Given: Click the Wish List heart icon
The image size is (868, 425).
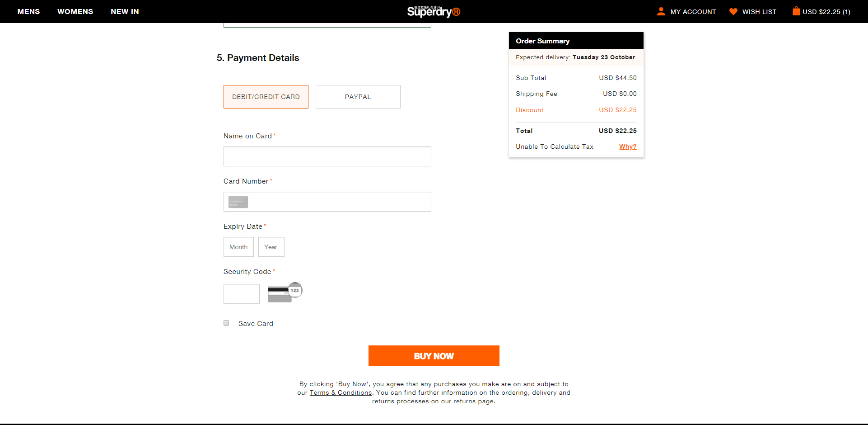Looking at the screenshot, I should point(733,11).
